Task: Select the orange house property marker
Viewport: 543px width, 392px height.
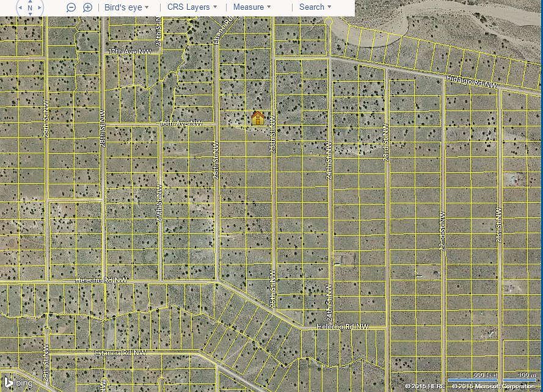Action: click(x=258, y=118)
